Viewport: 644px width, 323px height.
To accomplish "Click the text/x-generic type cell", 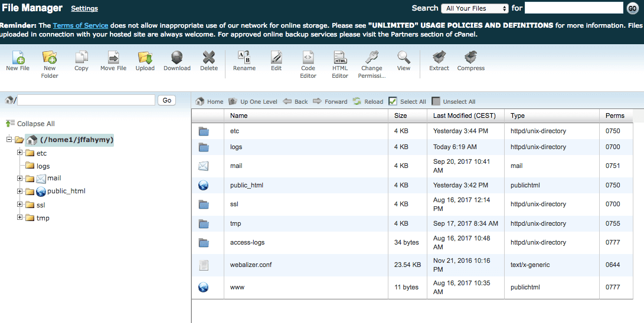I will (530, 265).
